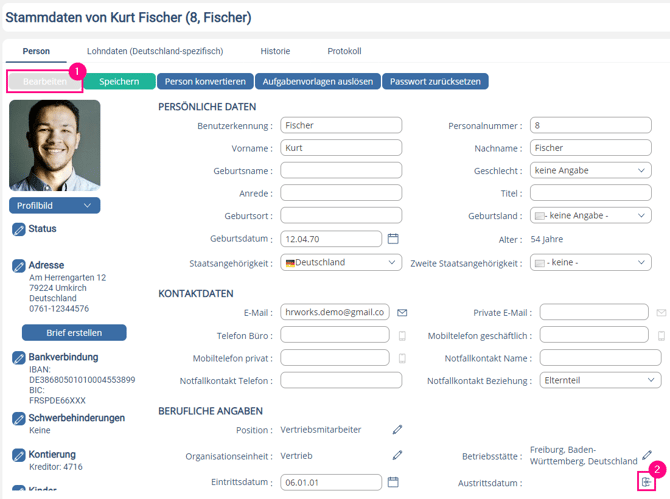Open calendar picker for Geburtsdatum
This screenshot has height=499, width=670.
393,239
